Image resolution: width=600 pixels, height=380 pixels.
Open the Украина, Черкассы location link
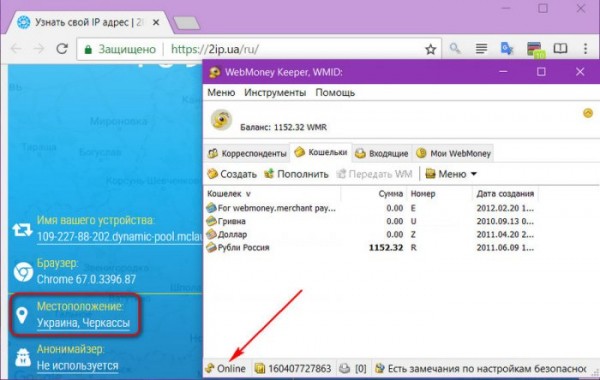click(83, 323)
